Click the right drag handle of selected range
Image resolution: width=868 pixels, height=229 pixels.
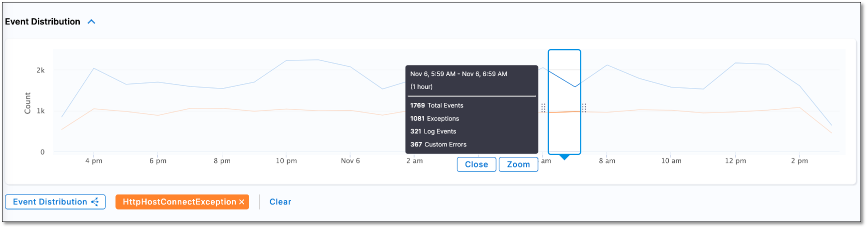(584, 108)
